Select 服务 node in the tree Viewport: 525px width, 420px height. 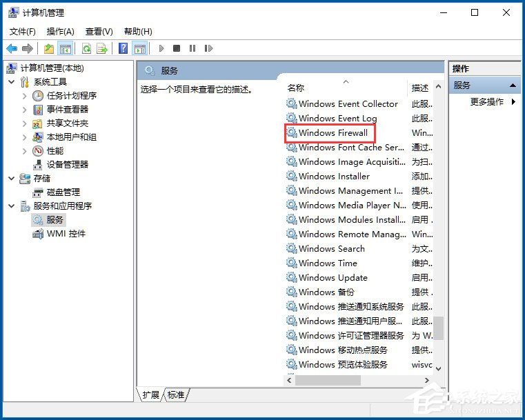55,219
